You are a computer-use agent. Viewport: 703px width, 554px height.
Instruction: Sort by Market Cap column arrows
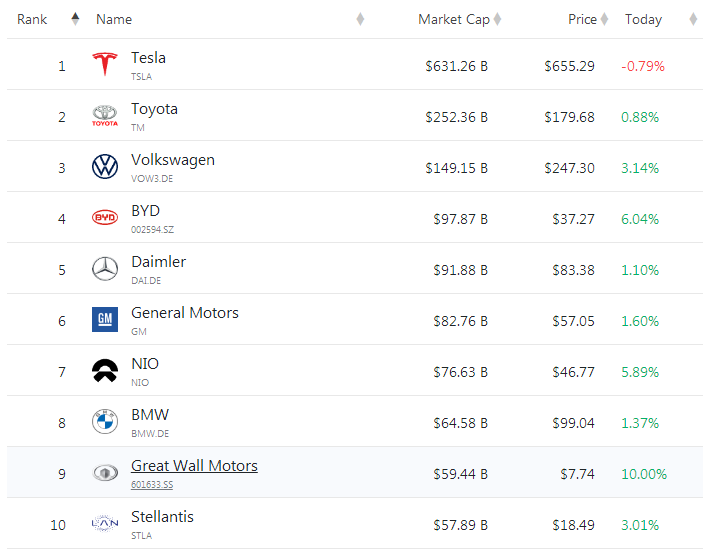[x=497, y=19]
